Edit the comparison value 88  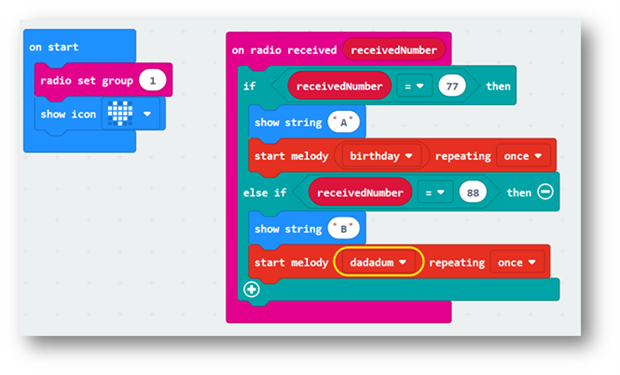coord(473,193)
